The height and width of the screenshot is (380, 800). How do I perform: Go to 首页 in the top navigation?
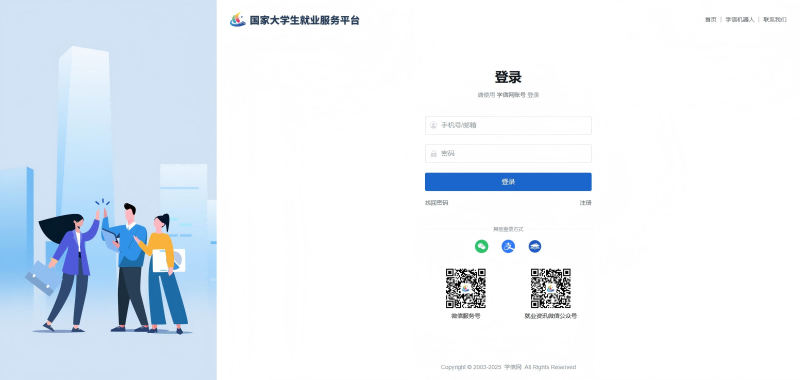tap(711, 19)
